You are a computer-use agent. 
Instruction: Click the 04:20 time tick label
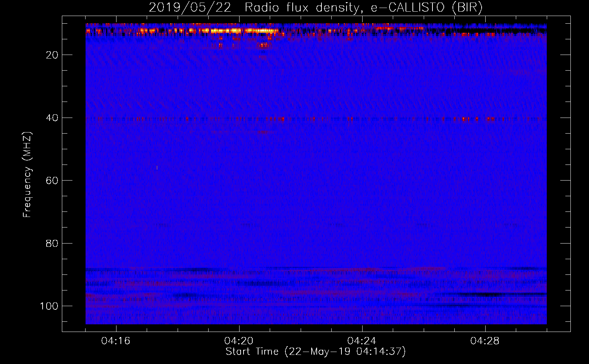239,341
